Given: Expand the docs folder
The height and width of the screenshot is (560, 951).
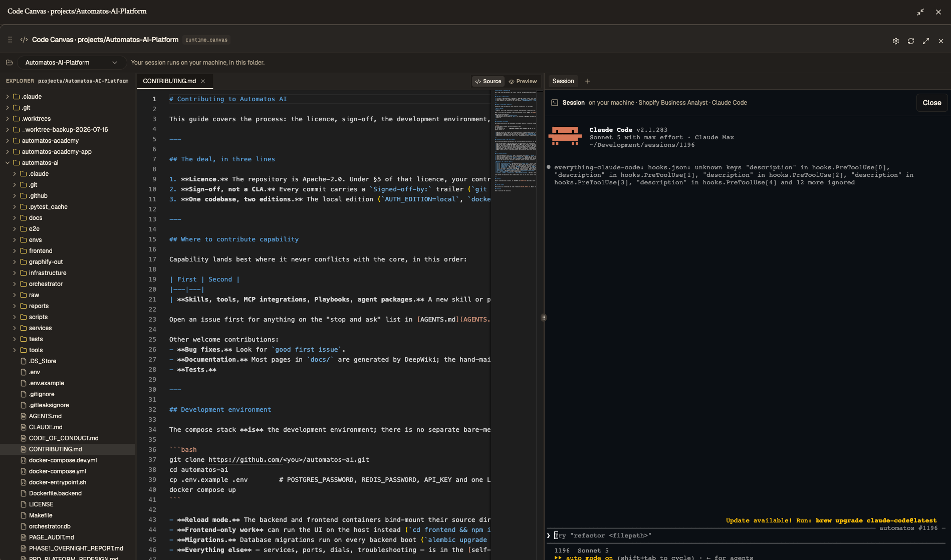Looking at the screenshot, I should pyautogui.click(x=68, y=218).
